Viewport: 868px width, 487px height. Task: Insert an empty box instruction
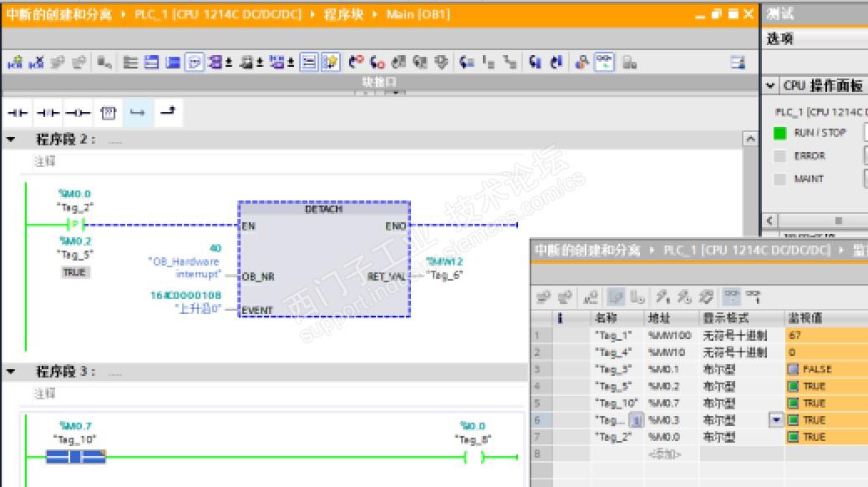tap(109, 113)
